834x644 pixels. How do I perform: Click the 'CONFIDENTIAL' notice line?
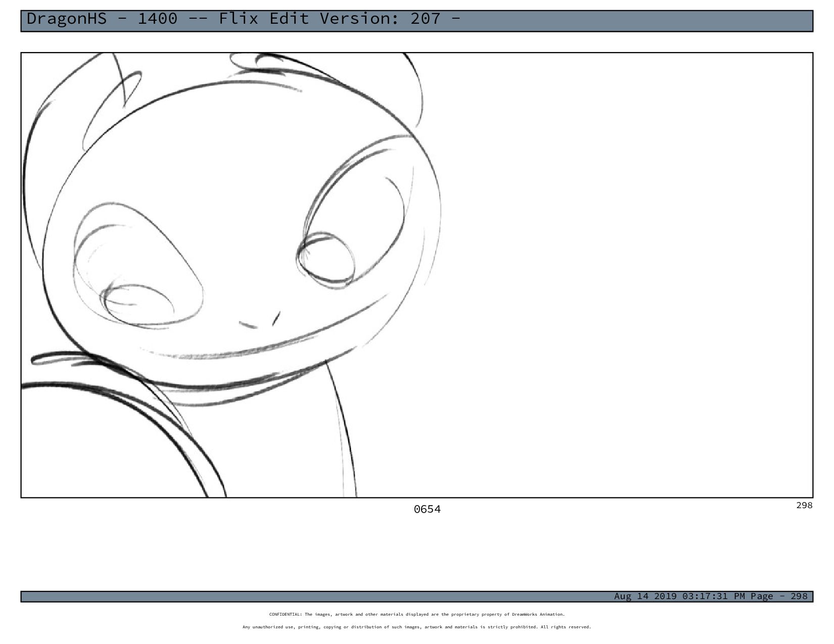(x=417, y=614)
